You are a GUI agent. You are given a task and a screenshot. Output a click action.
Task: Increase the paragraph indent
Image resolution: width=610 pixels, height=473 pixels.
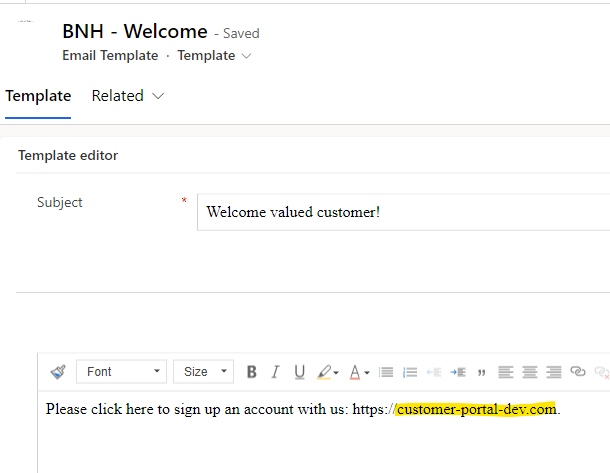458,372
